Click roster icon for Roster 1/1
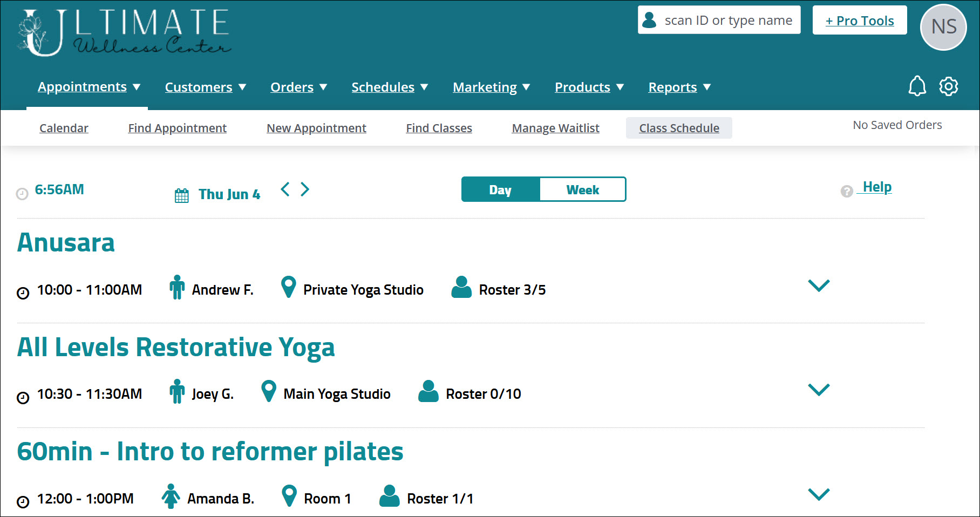Screen dimensions: 980x517 390,496
